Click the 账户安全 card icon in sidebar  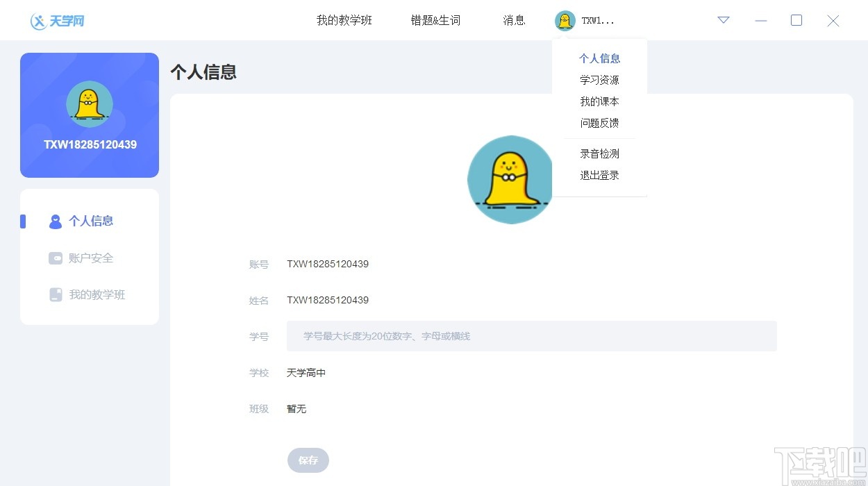coord(55,258)
